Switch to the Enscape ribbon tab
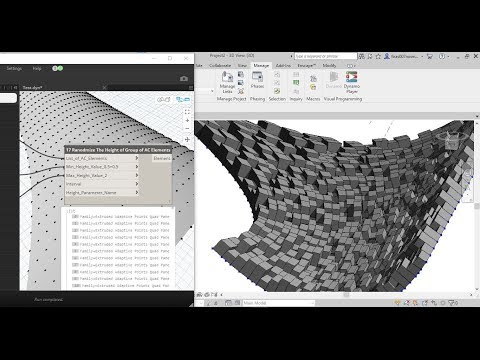 (x=306, y=65)
